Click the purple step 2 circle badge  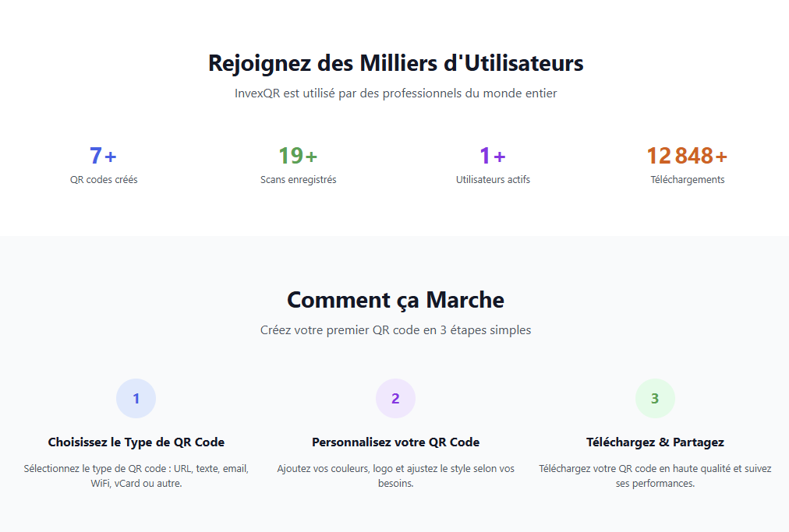pos(395,399)
